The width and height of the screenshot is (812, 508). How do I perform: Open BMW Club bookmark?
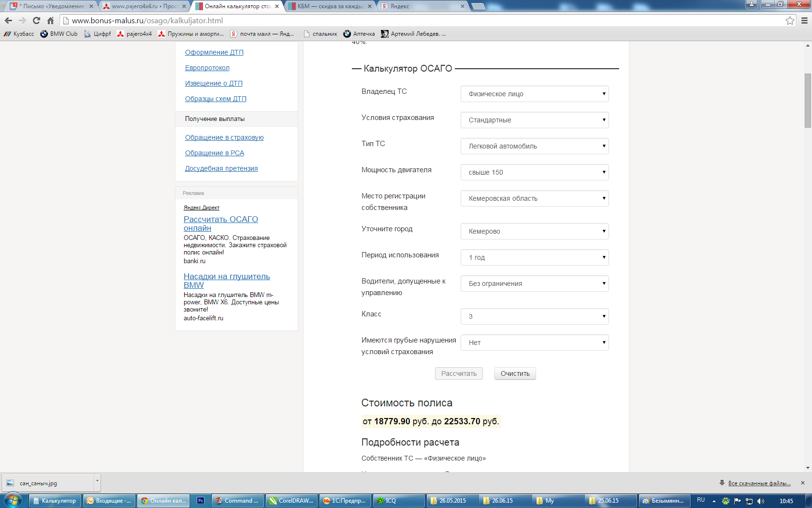(x=59, y=34)
